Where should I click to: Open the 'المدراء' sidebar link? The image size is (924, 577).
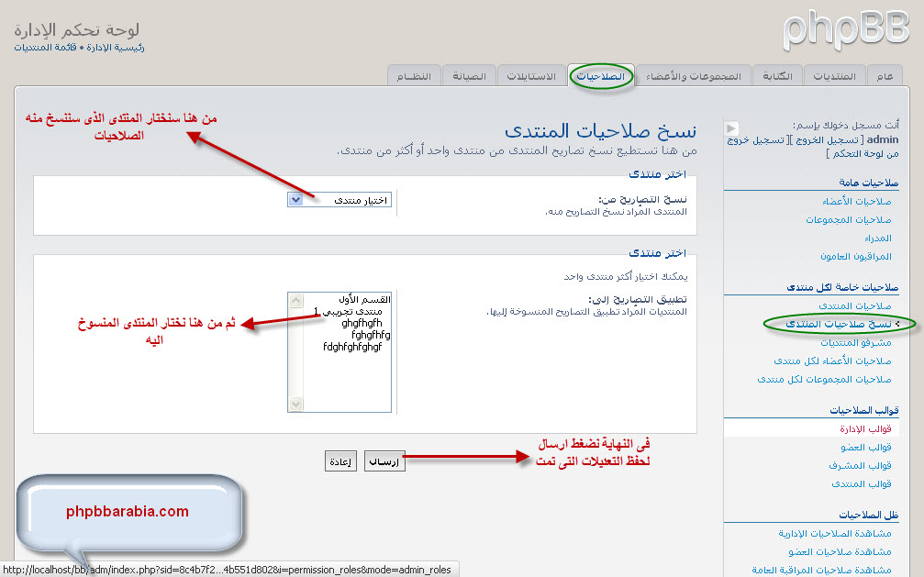click(x=877, y=239)
